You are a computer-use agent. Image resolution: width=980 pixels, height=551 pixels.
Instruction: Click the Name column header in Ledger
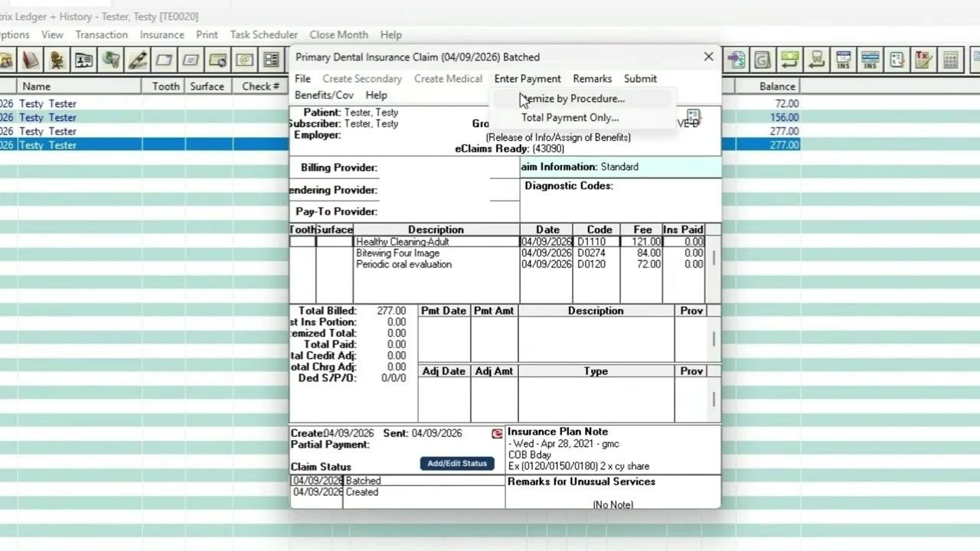(79, 86)
